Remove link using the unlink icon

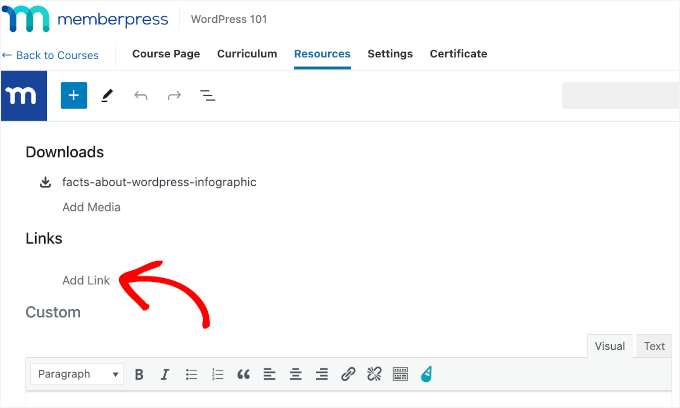pyautogui.click(x=374, y=374)
